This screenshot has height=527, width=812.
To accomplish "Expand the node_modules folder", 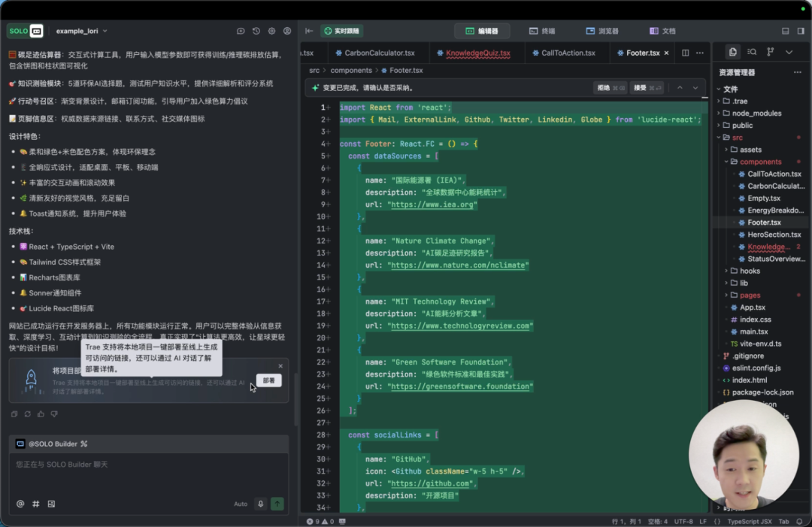I will click(x=756, y=113).
